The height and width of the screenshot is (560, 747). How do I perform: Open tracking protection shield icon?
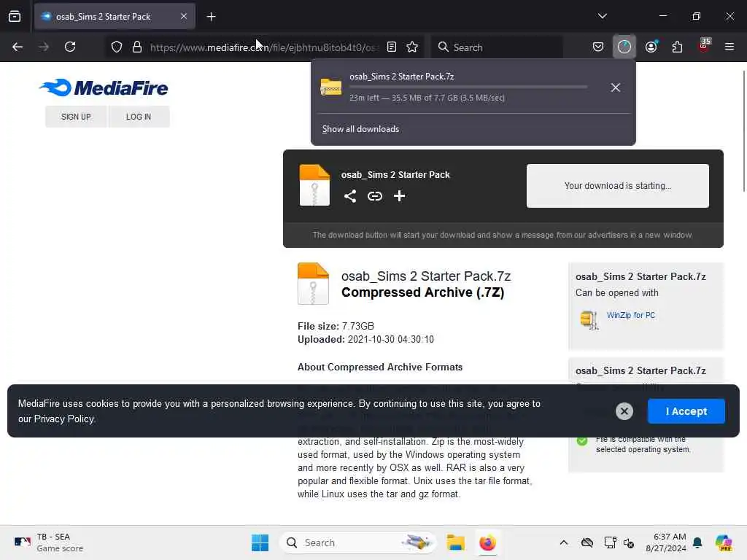tap(117, 47)
